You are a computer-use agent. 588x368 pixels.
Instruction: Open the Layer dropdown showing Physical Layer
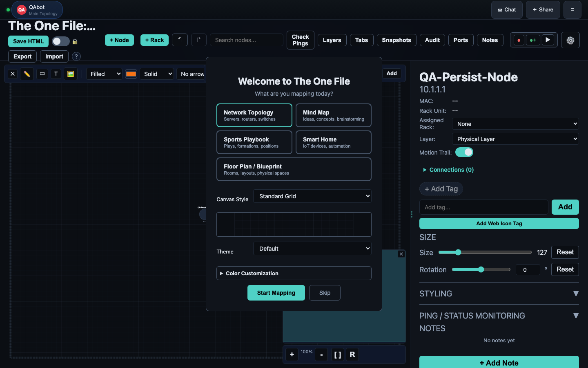515,139
